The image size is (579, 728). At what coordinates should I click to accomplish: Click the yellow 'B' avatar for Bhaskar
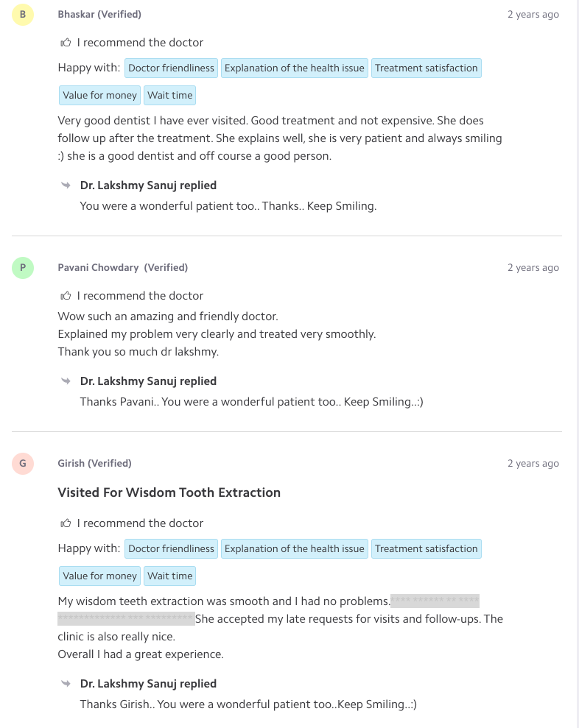(x=23, y=15)
